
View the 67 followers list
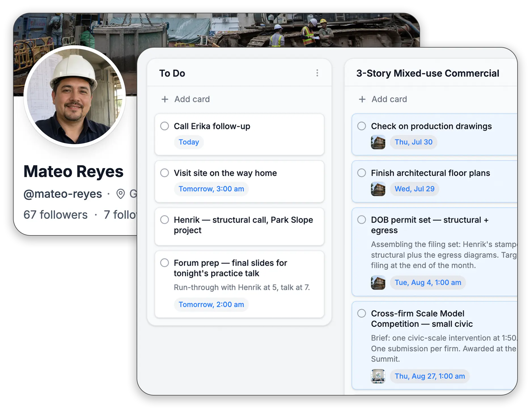(x=56, y=215)
